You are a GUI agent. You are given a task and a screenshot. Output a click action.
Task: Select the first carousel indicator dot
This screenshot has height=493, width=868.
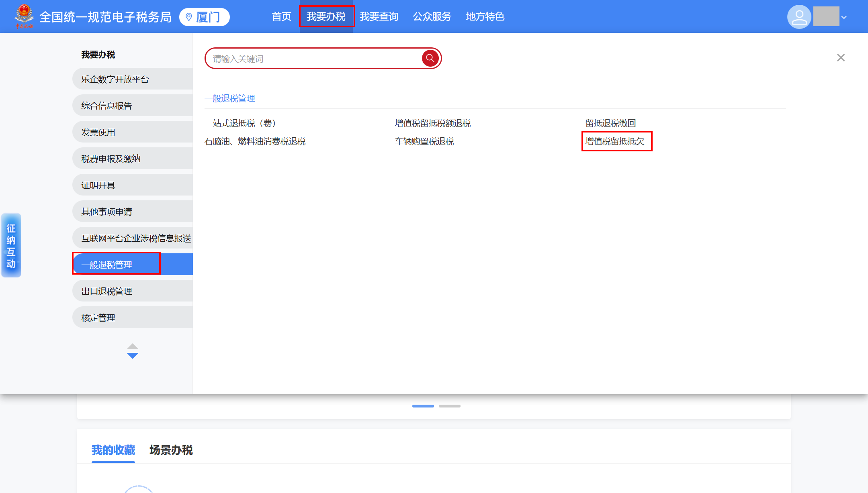[x=423, y=406]
